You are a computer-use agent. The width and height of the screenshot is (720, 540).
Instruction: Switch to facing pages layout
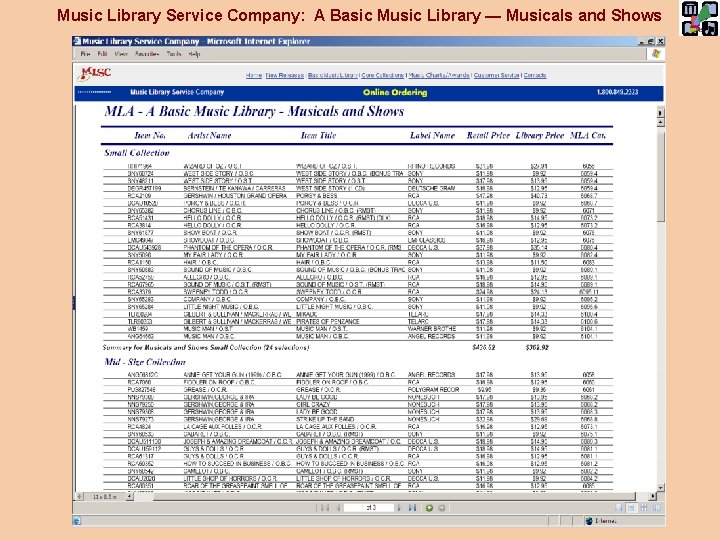point(657,508)
